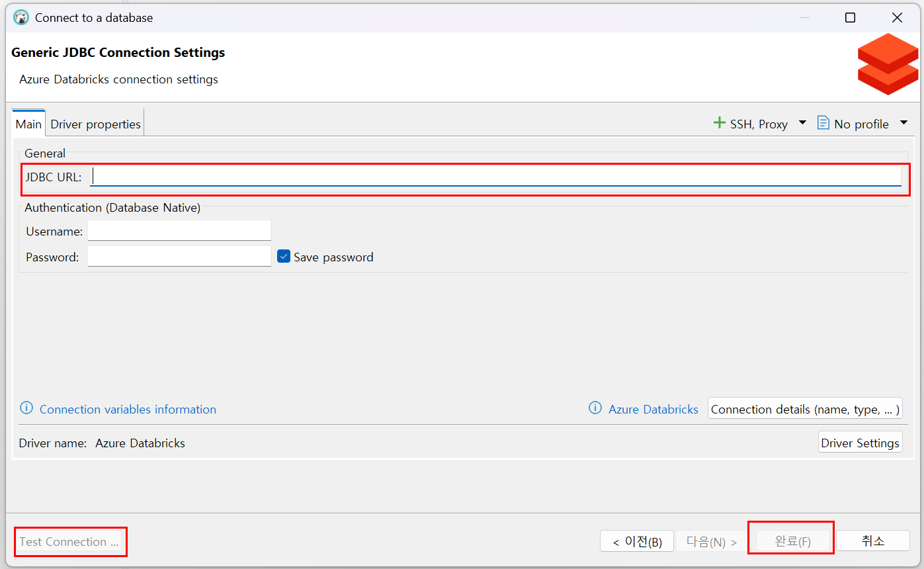Screen dimensions: 924x569
Task: Cancel with the 취소 button
Action: point(873,541)
